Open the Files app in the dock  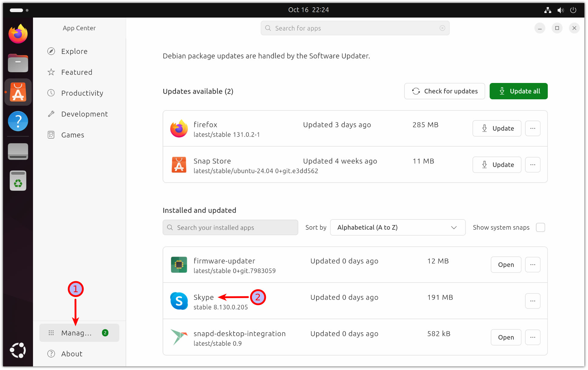(x=18, y=63)
